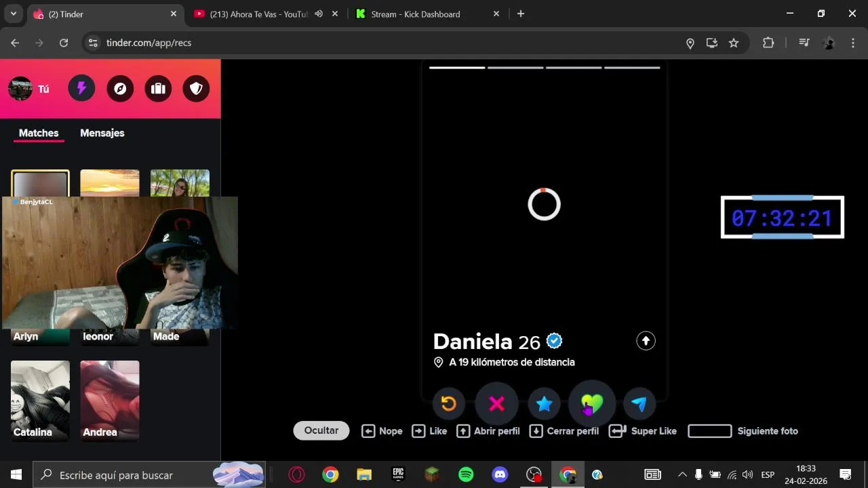Image resolution: width=868 pixels, height=488 pixels.
Task: Go back with the browser back arrow
Action: point(15,43)
